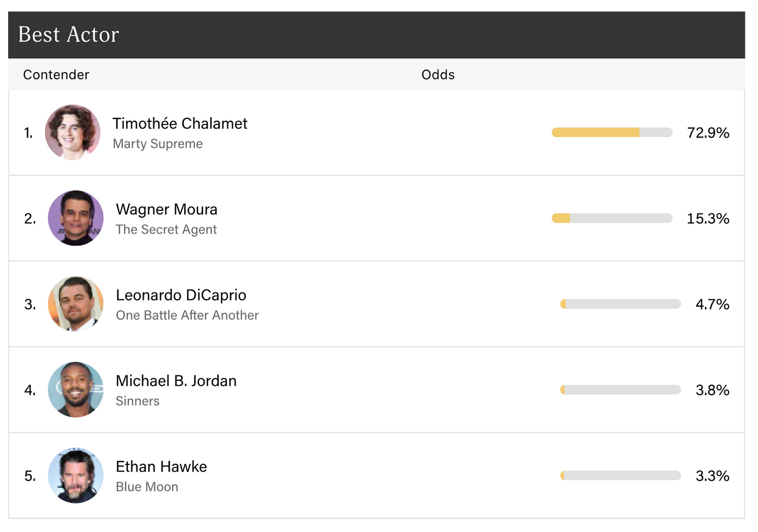
Task: Open The Secret Agent film title
Action: coord(166,230)
